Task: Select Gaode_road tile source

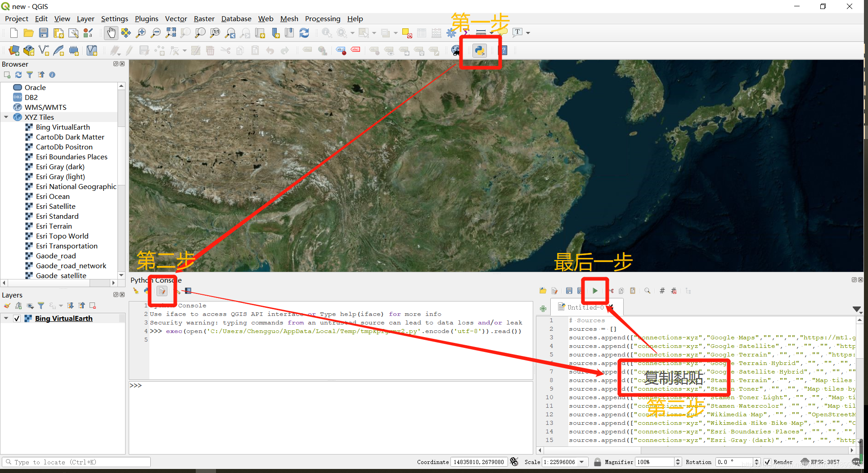Action: point(56,256)
